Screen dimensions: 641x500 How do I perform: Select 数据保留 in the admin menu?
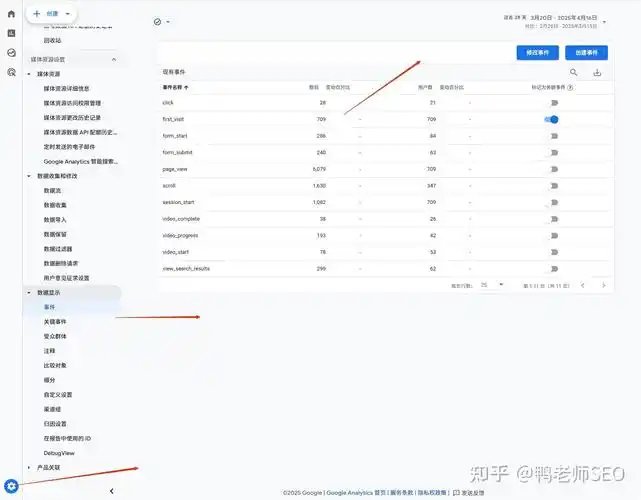tap(55, 234)
